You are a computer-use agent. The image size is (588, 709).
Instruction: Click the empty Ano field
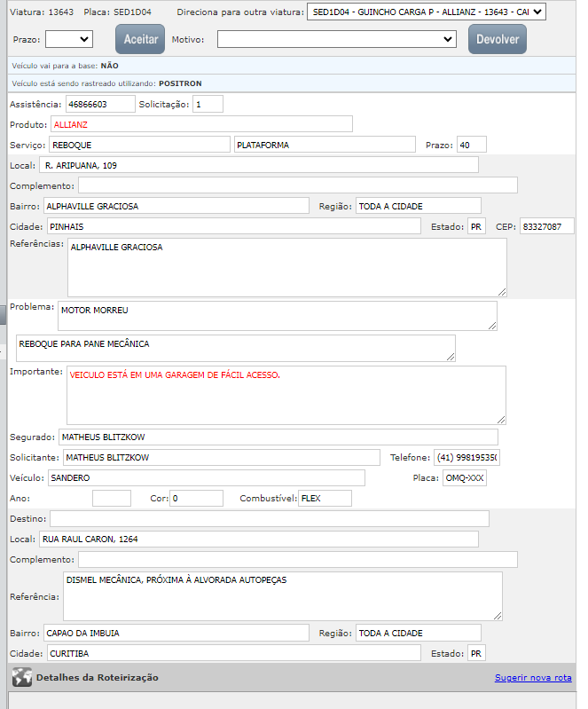coord(111,499)
